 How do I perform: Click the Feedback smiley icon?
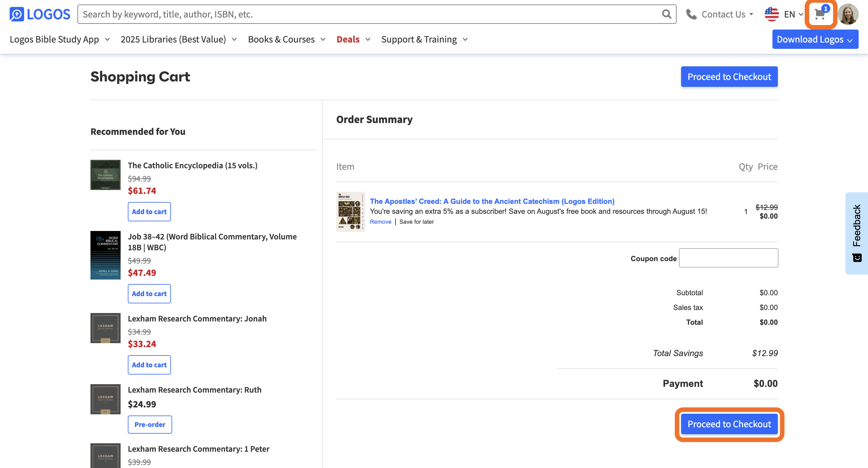click(x=857, y=258)
